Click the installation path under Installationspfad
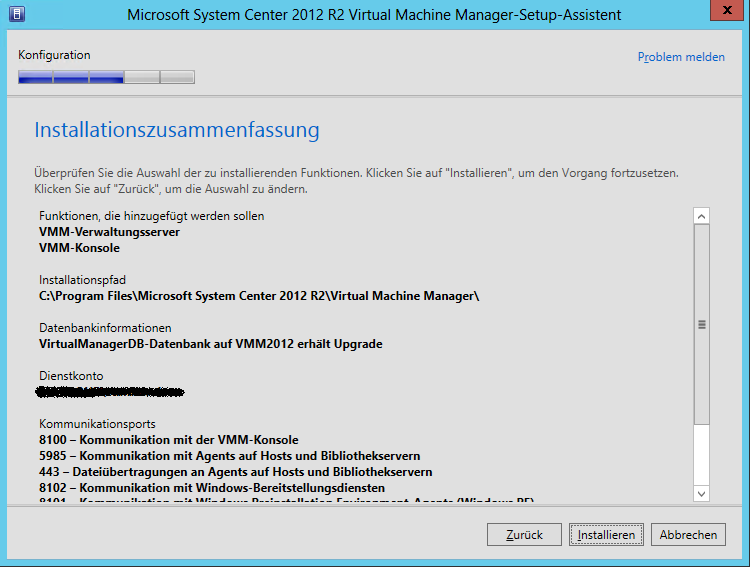750x567 pixels. (x=259, y=296)
